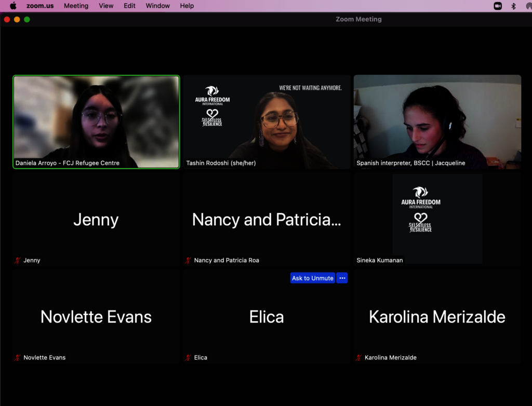532x406 pixels.
Task: Open the Window menu
Action: tap(157, 6)
